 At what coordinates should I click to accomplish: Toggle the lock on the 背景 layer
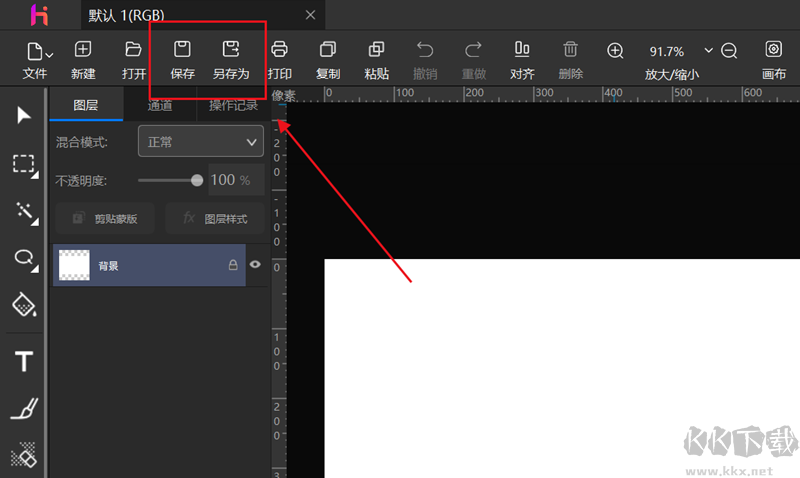233,264
